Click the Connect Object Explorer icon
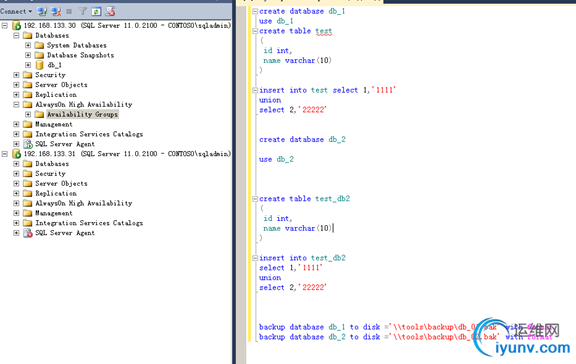 tap(42, 11)
